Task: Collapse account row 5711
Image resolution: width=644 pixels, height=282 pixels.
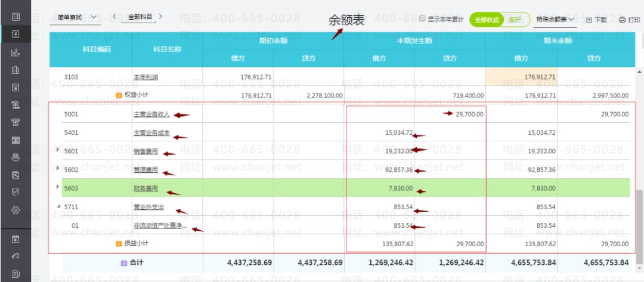Action: [x=58, y=206]
